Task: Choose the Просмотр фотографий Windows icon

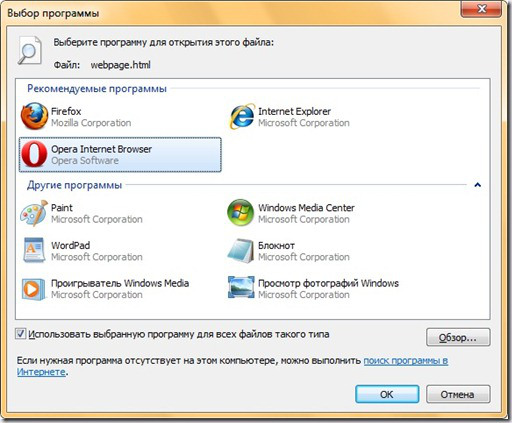Action: tap(241, 287)
